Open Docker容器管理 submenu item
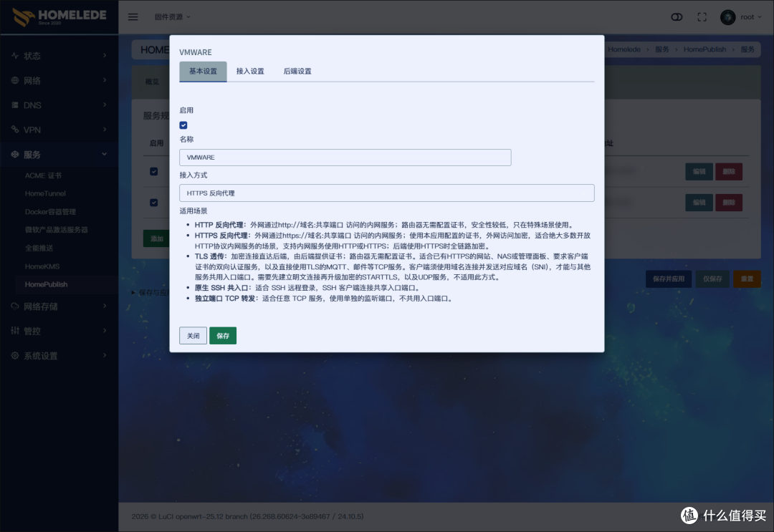Screen dimensions: 774x532 point(50,212)
